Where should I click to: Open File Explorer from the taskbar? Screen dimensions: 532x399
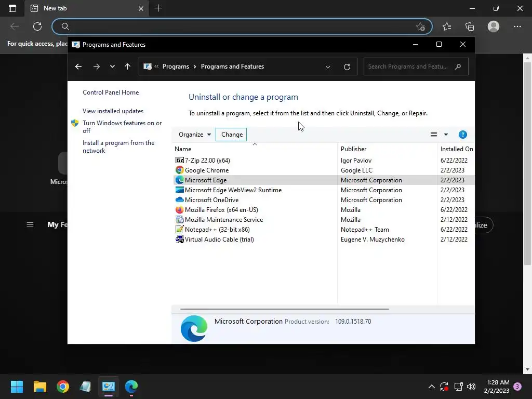(39, 387)
